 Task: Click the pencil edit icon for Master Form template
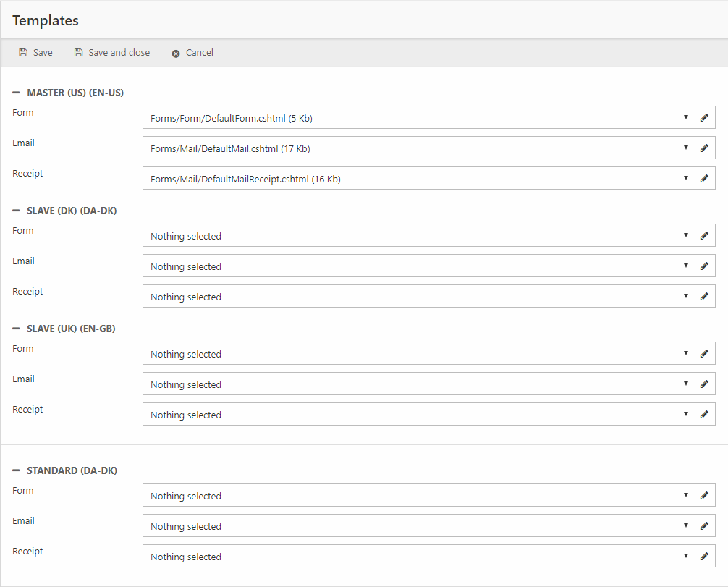[704, 117]
